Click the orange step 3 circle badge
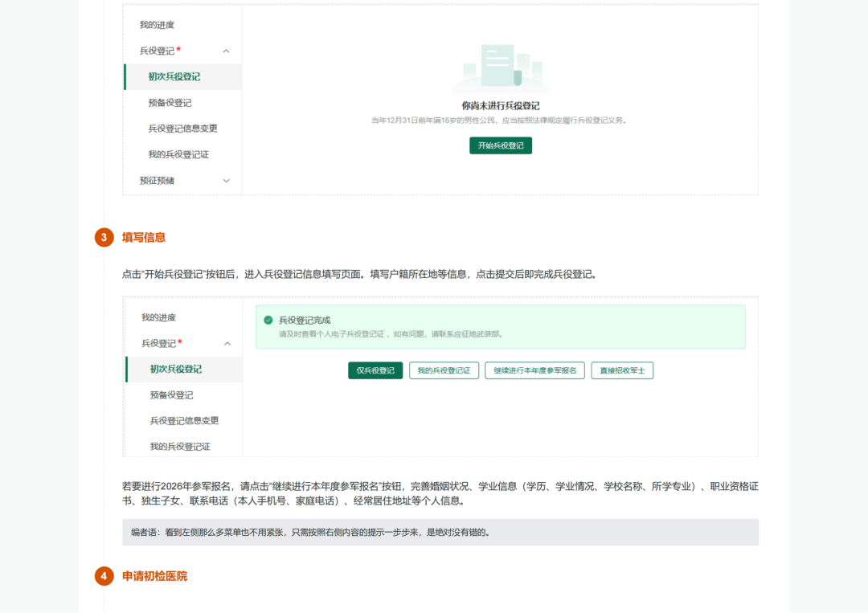This screenshot has height=613, width=868. click(x=103, y=237)
